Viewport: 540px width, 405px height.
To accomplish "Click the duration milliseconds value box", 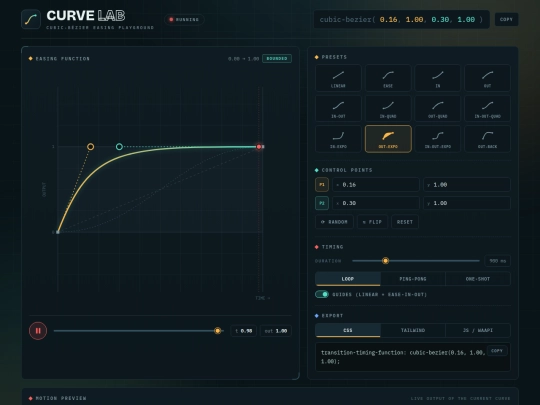I will 497,261.
